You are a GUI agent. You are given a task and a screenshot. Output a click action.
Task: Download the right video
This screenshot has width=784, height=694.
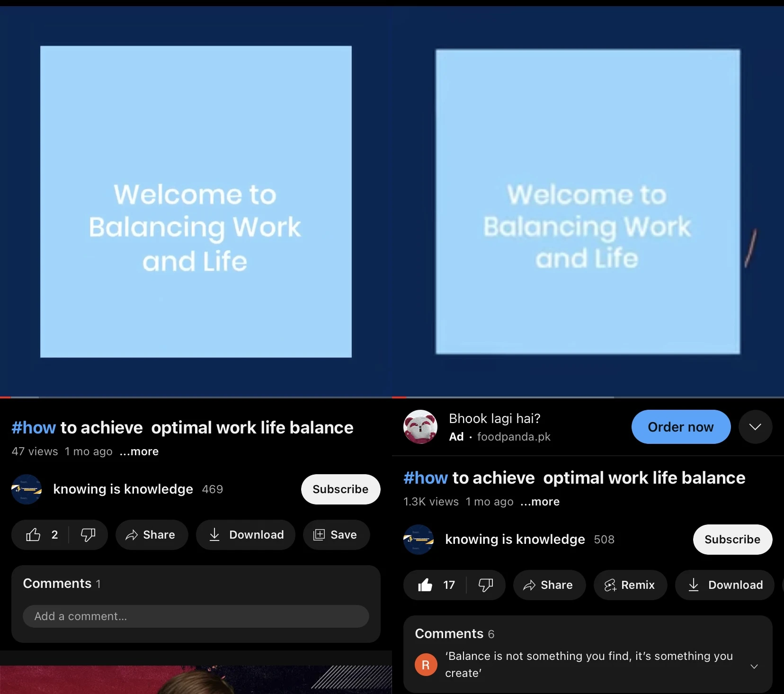click(x=725, y=585)
